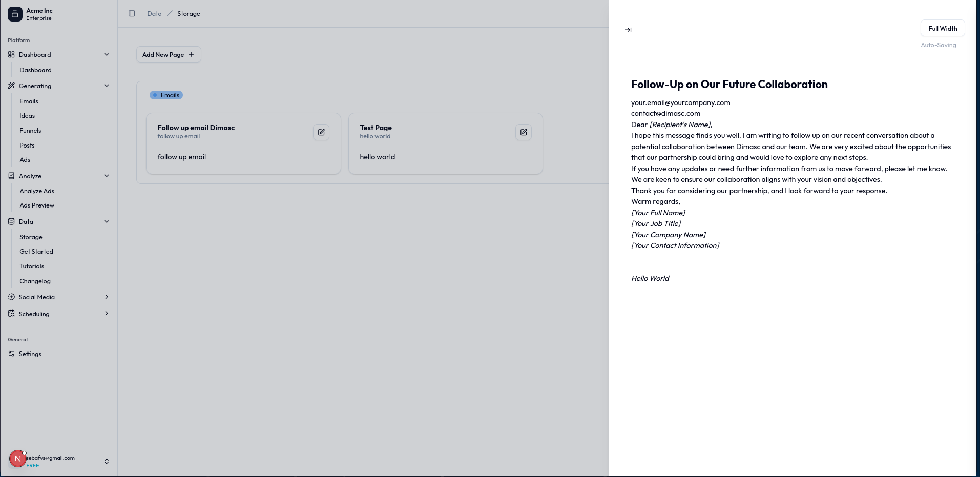
Task: Click the Data breadcrumb link
Action: click(154, 14)
